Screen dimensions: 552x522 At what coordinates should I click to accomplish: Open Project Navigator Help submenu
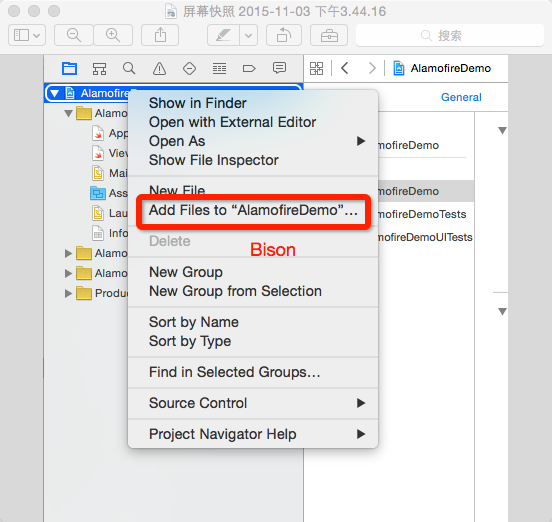[253, 434]
